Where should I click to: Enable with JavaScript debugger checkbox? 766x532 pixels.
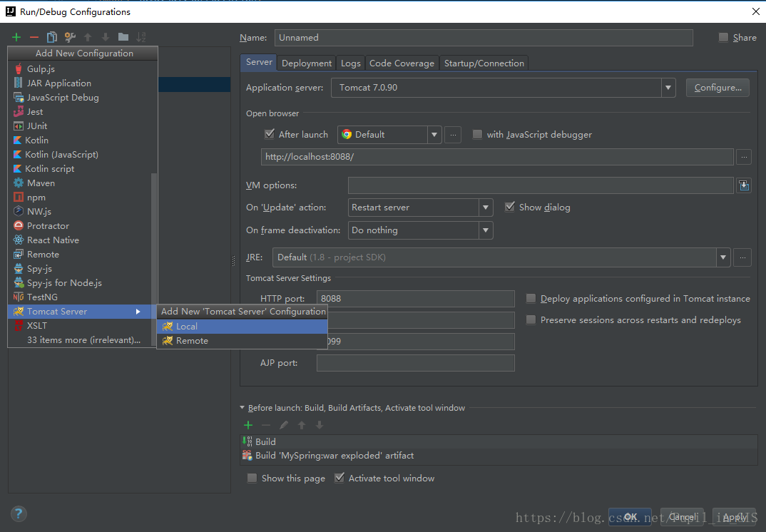477,134
